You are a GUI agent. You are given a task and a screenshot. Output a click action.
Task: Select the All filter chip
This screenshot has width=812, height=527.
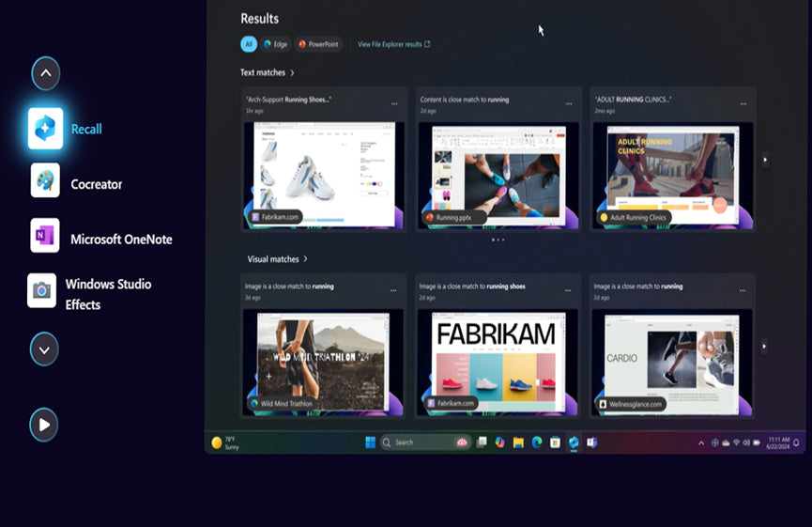tap(249, 44)
